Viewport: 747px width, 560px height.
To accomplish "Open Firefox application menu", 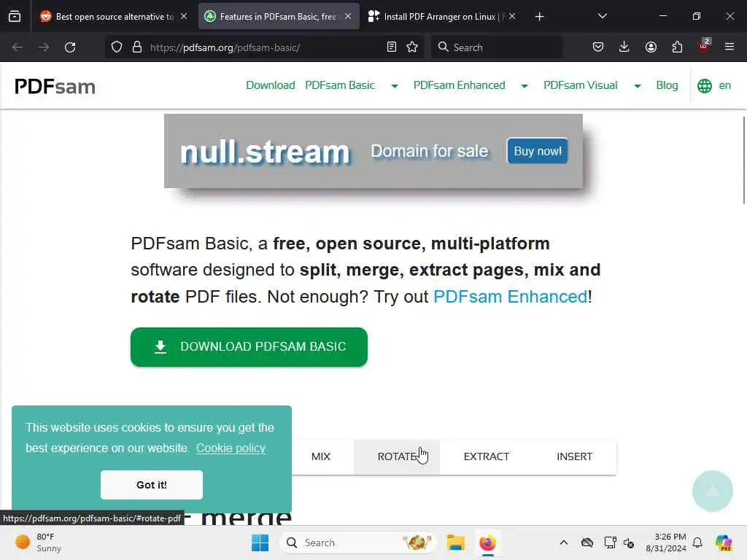I will (x=729, y=47).
